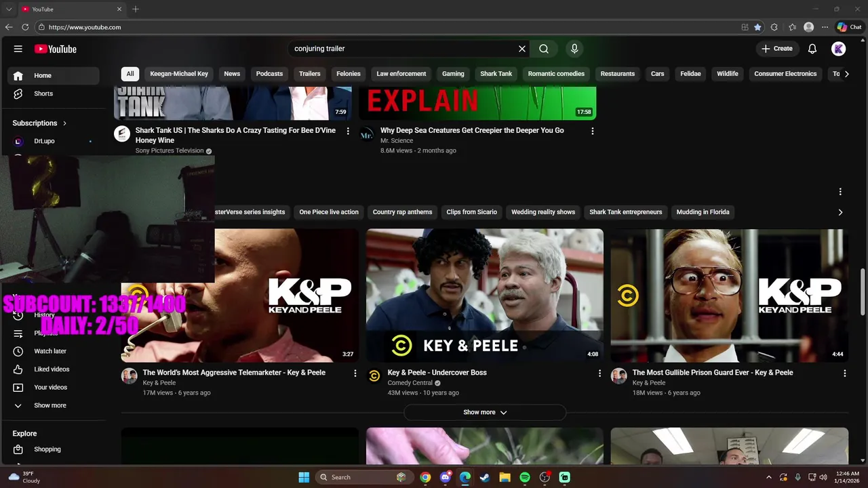Select the Shark Tank filter chip
This screenshot has width=868, height=488.
(496, 74)
